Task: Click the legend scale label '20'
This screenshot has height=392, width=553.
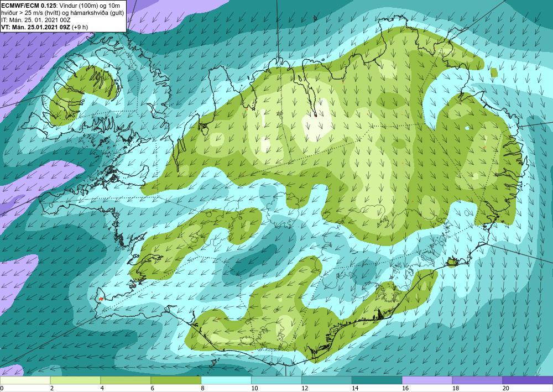Action: coord(506,389)
